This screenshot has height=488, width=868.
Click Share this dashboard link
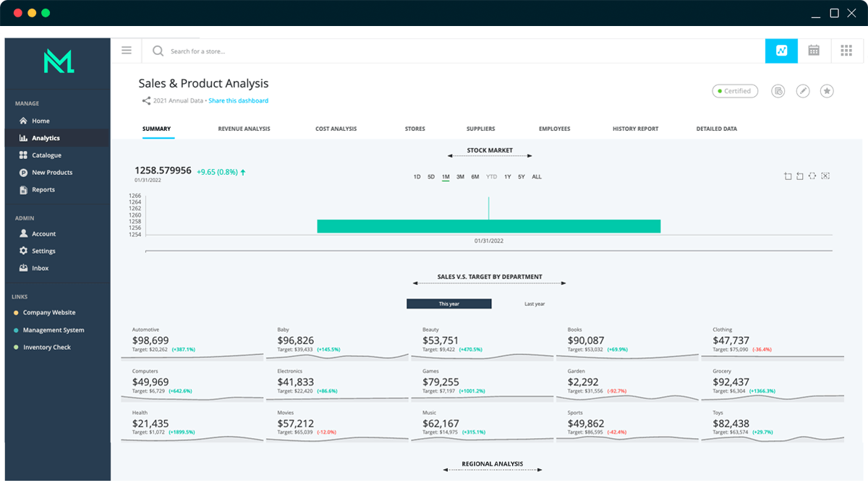238,100
